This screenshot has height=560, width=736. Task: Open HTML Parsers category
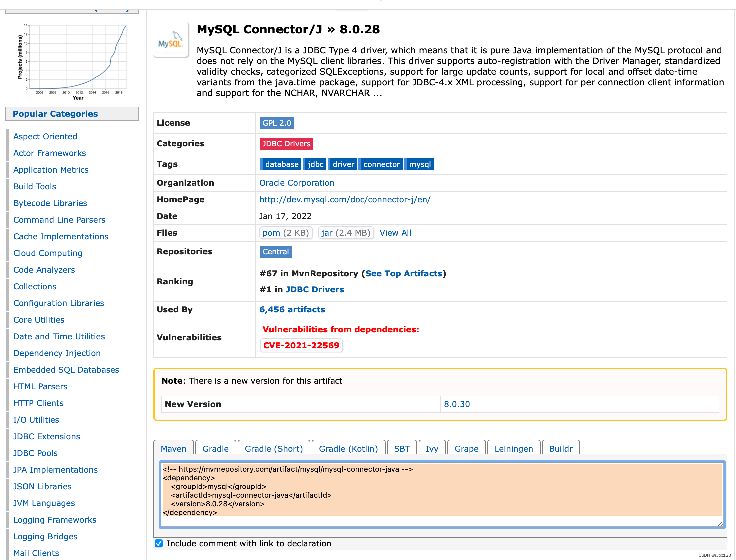click(40, 387)
